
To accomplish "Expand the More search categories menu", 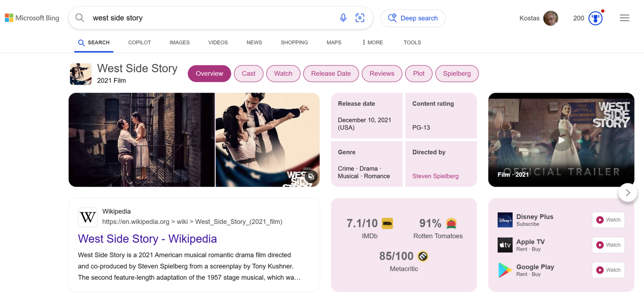I will (372, 42).
